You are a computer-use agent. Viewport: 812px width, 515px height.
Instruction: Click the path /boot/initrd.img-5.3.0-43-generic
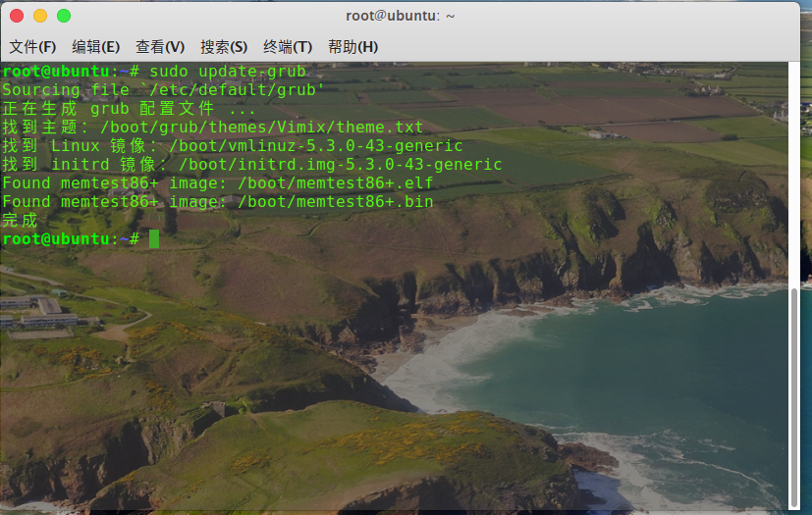(x=340, y=165)
